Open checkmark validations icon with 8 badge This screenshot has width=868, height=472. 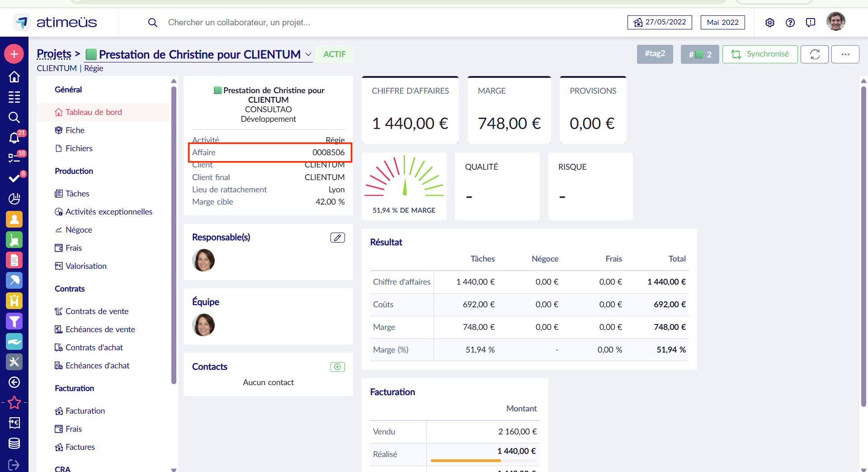(x=14, y=178)
